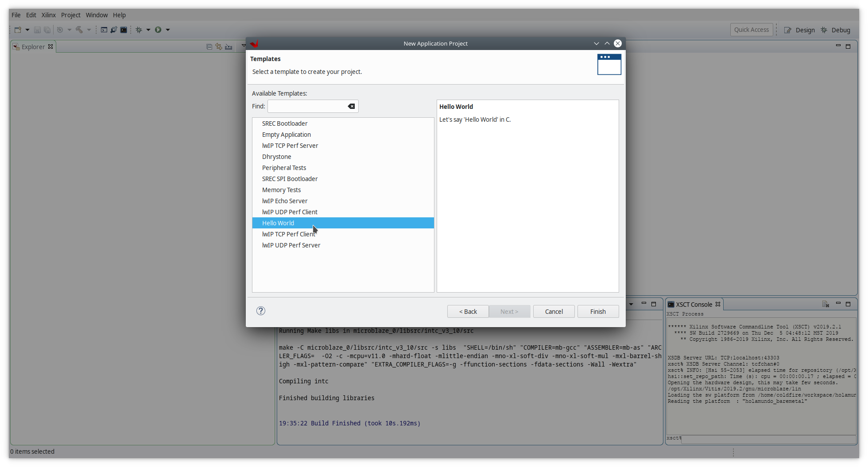Close the XSCT Console tab
This screenshot has width=868, height=467.
point(718,304)
